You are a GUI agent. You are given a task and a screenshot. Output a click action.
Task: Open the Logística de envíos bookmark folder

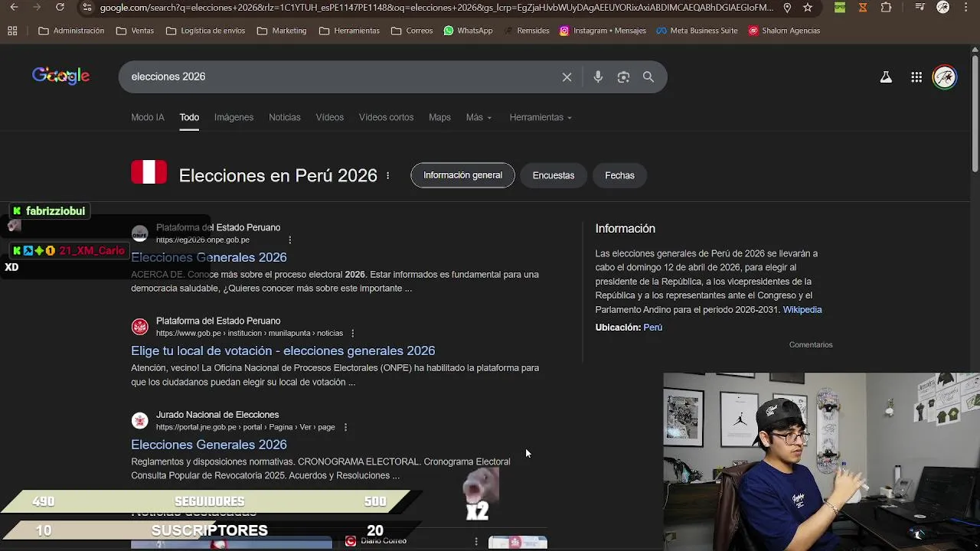pos(206,31)
